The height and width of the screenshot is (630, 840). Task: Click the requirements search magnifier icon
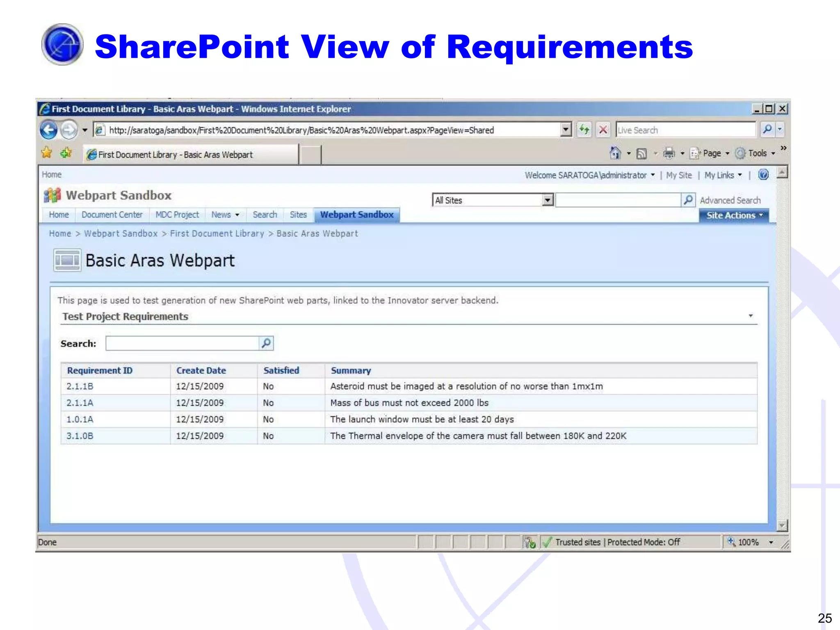click(267, 343)
